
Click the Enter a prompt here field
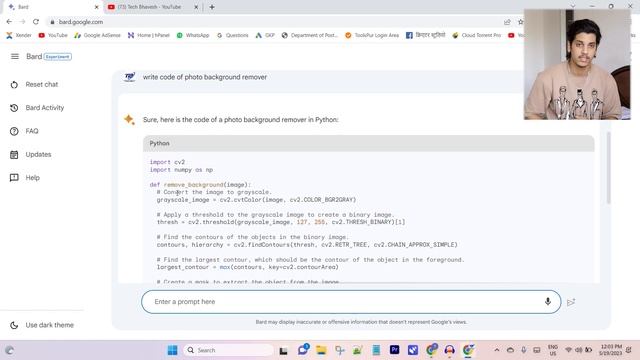(351, 302)
